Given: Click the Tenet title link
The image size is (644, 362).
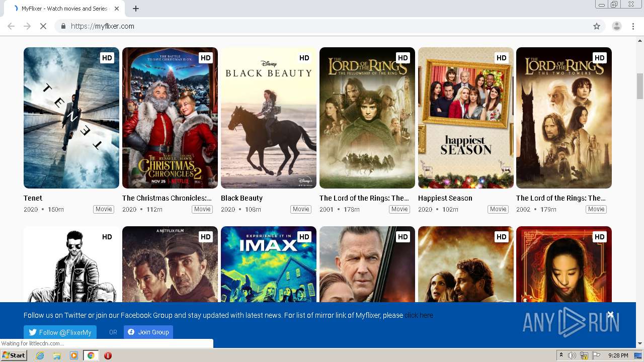Looking at the screenshot, I should click(x=33, y=198).
